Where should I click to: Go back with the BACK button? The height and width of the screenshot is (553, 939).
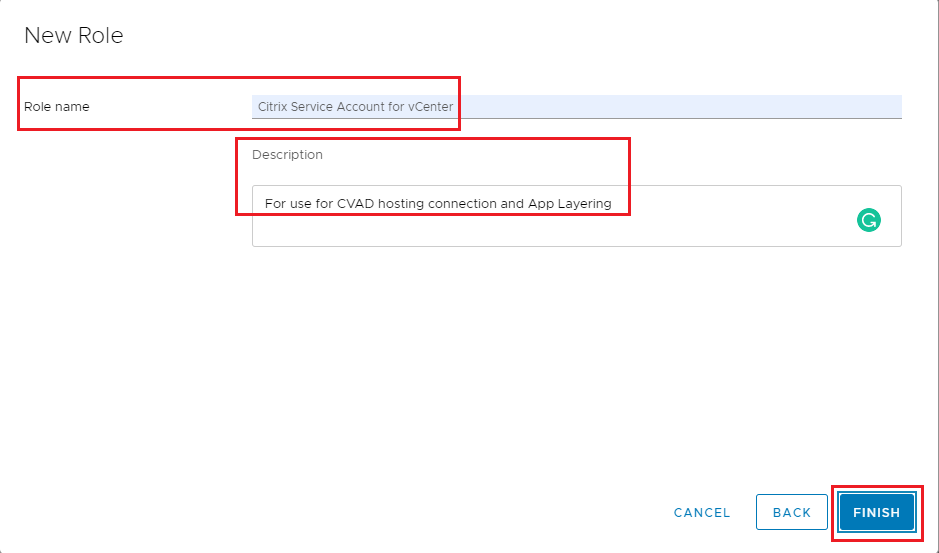point(791,512)
